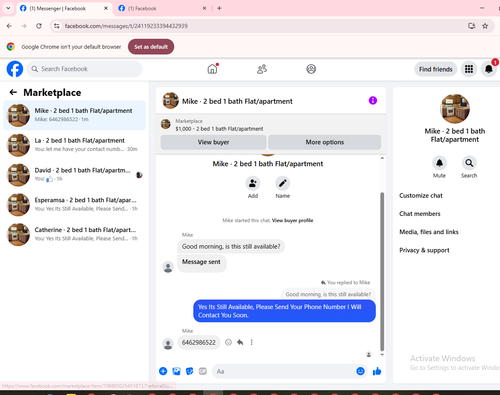Image resolution: width=500 pixels, height=395 pixels.
Task: Open the View buyer profile link
Action: 292,220
